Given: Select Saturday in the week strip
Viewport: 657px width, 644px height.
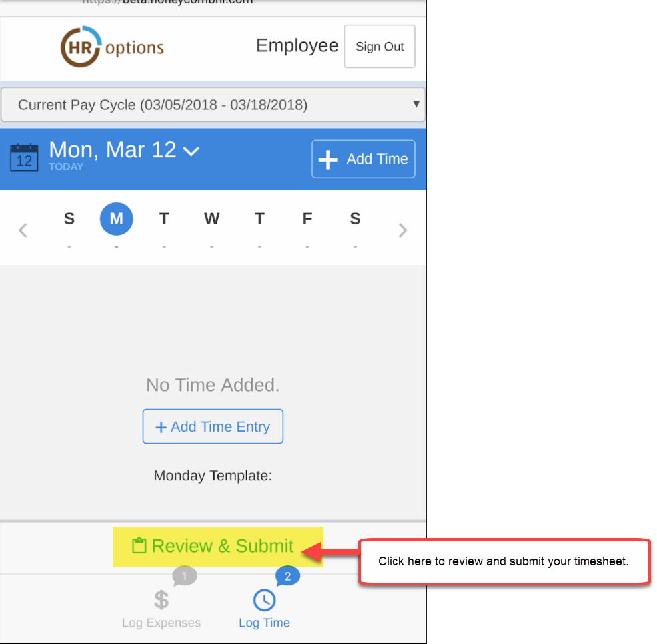Looking at the screenshot, I should coord(355,219).
